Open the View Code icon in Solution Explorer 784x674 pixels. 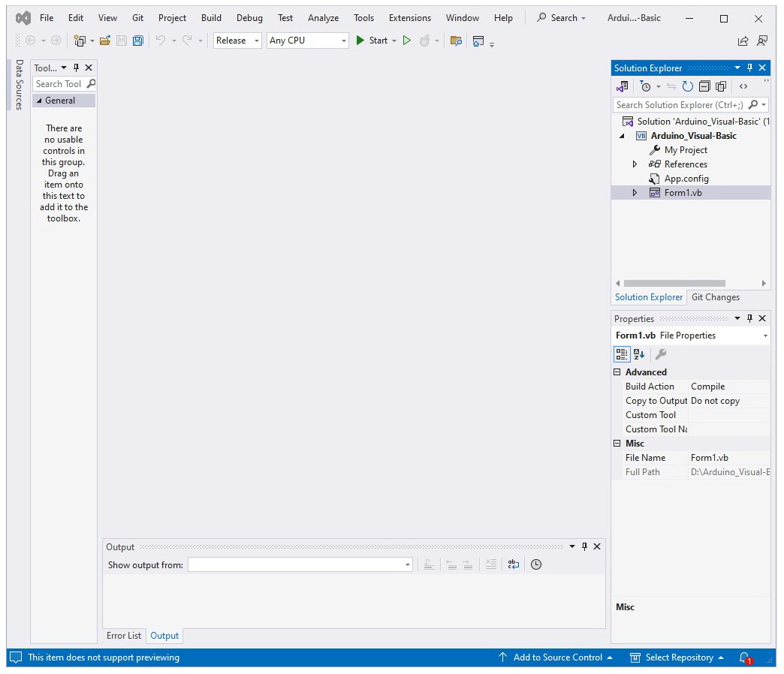743,86
